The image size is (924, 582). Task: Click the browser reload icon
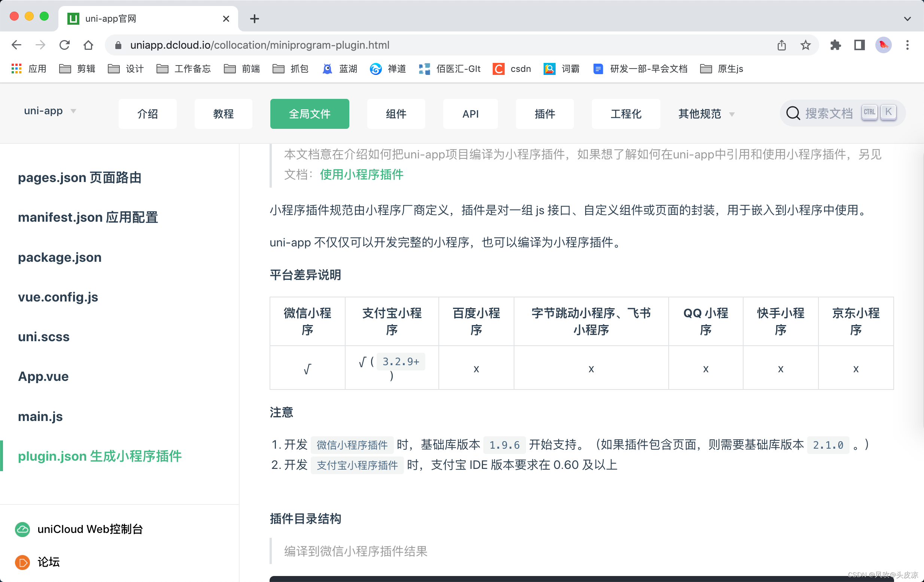point(64,45)
